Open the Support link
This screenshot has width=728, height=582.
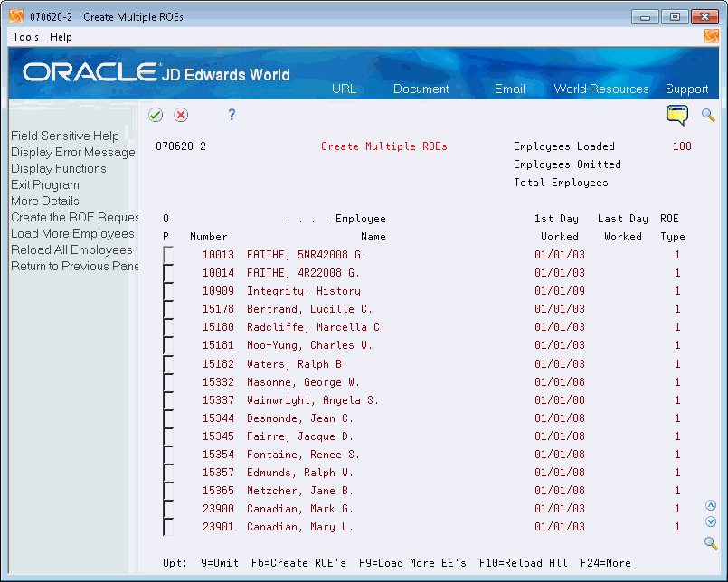click(x=686, y=89)
